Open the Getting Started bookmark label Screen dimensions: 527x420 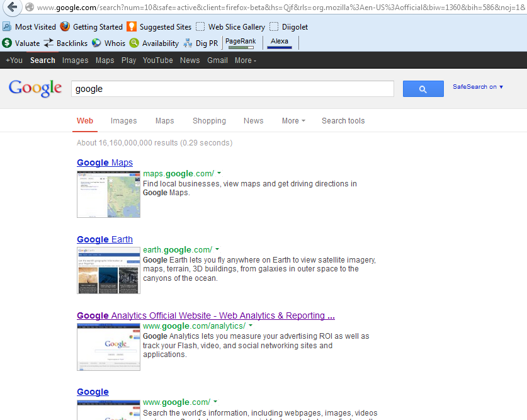pos(98,27)
